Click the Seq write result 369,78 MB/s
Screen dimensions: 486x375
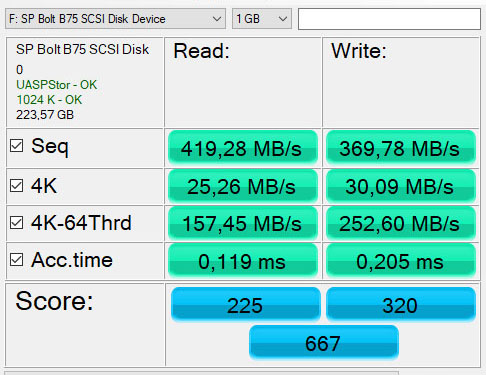[401, 148]
